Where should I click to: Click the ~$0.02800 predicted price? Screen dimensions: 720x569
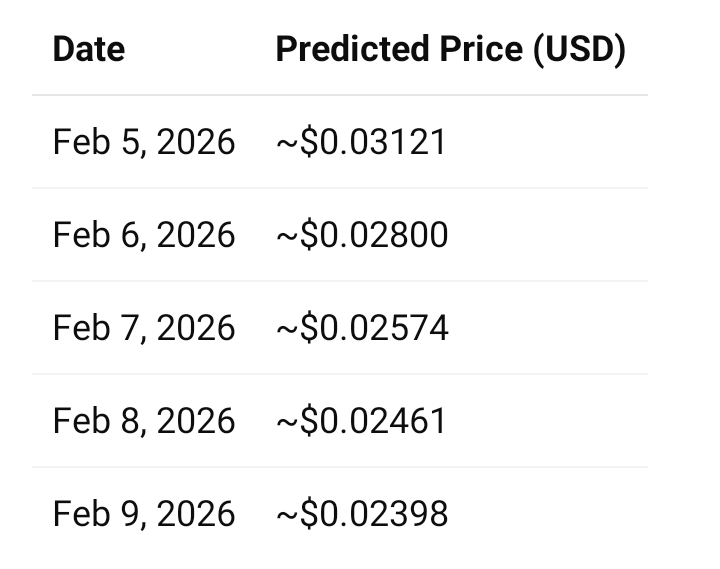[x=362, y=235]
